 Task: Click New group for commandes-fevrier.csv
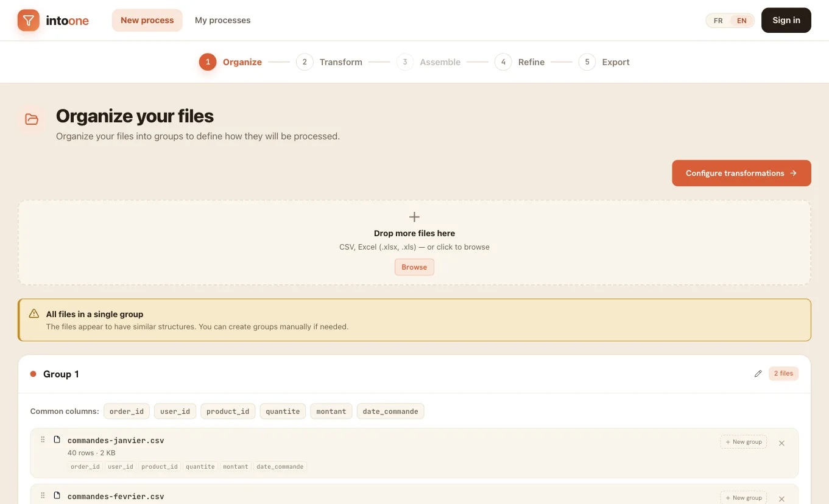click(x=743, y=497)
